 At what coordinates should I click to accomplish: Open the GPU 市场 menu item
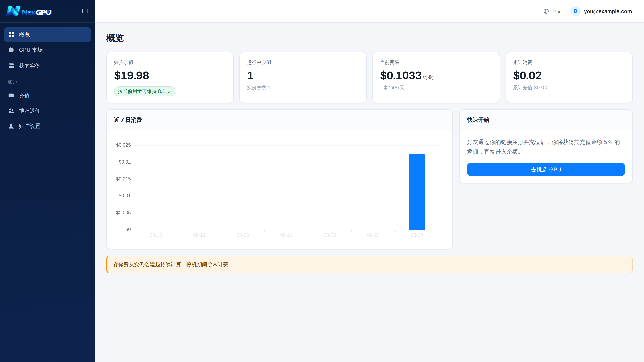point(47,50)
